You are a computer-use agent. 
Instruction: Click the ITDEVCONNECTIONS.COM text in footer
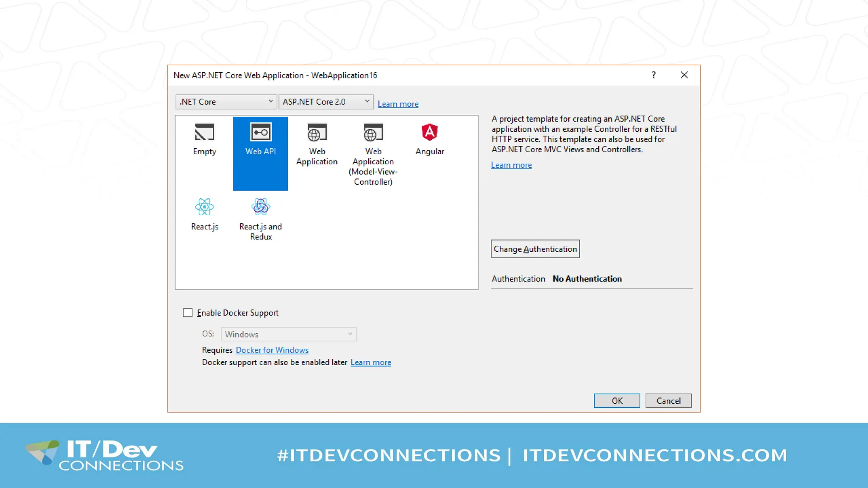[655, 455]
